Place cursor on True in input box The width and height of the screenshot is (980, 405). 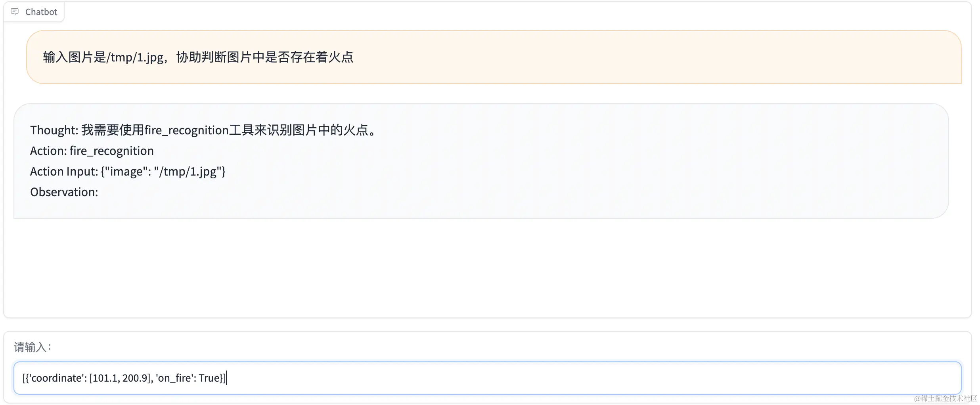(x=209, y=378)
